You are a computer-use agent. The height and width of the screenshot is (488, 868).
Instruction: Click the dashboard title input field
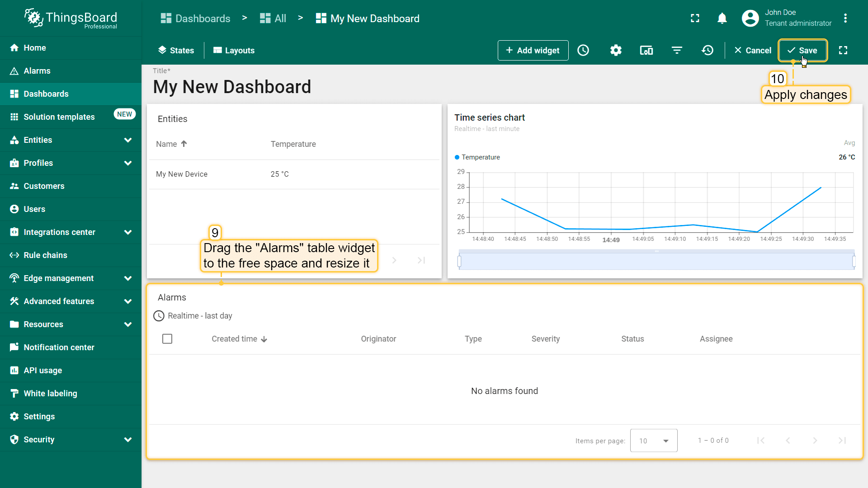coord(232,87)
